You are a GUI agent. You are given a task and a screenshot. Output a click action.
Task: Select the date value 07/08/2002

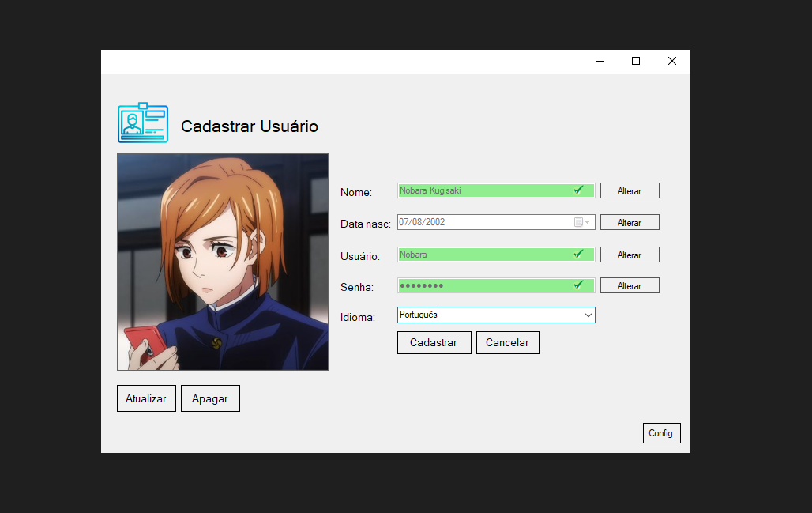tap(423, 222)
